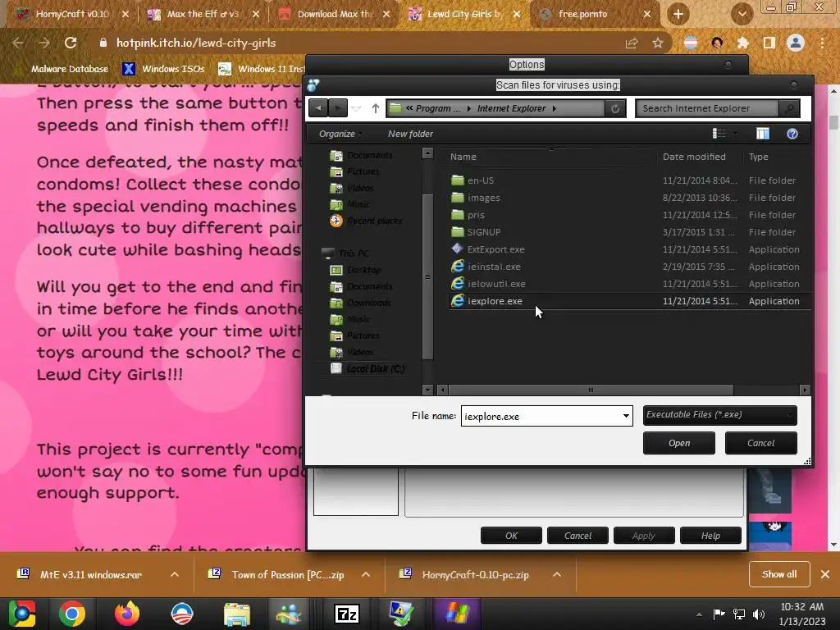Switch to free.pornto browser tab
The image size is (840, 630).
tap(584, 15)
